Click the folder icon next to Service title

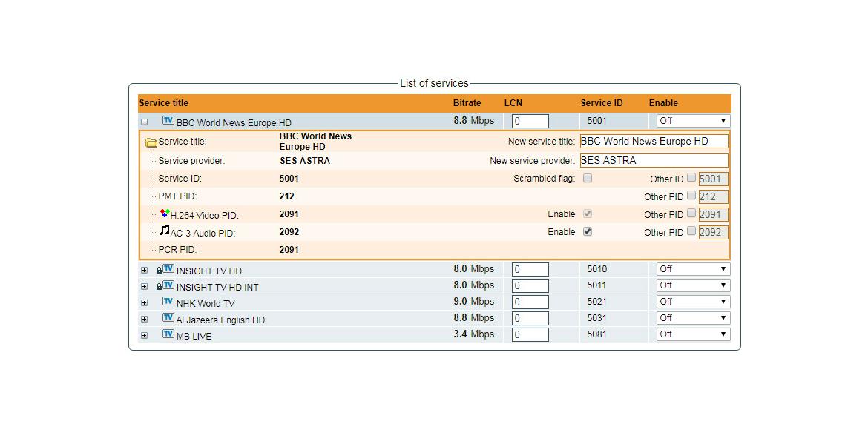(x=152, y=142)
